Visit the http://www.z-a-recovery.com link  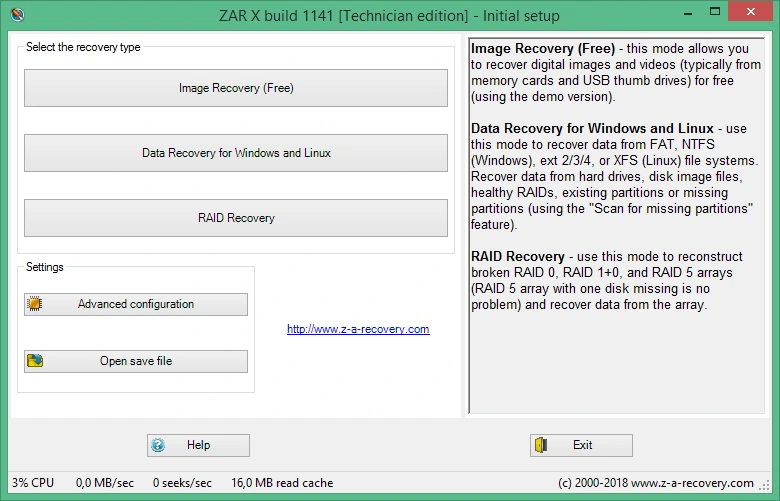(358, 329)
